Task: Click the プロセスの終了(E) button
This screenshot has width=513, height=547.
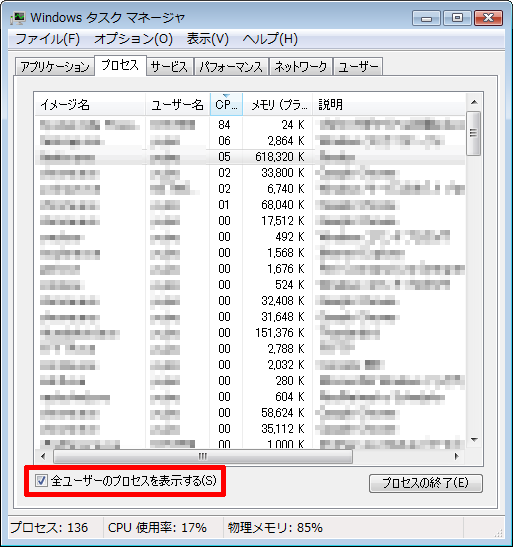Action: click(x=426, y=483)
